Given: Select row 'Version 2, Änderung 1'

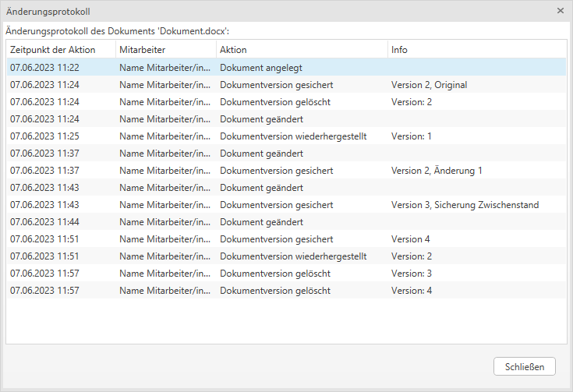Looking at the screenshot, I should (x=437, y=171).
